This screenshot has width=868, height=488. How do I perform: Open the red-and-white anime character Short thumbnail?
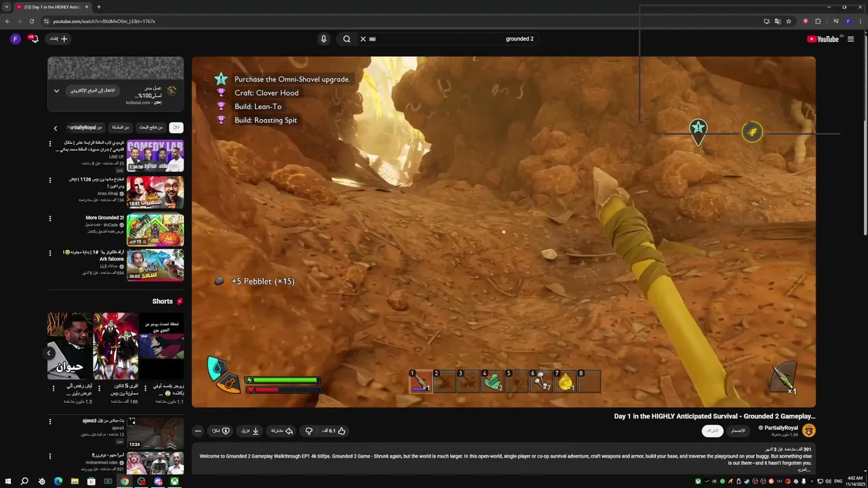tap(115, 346)
